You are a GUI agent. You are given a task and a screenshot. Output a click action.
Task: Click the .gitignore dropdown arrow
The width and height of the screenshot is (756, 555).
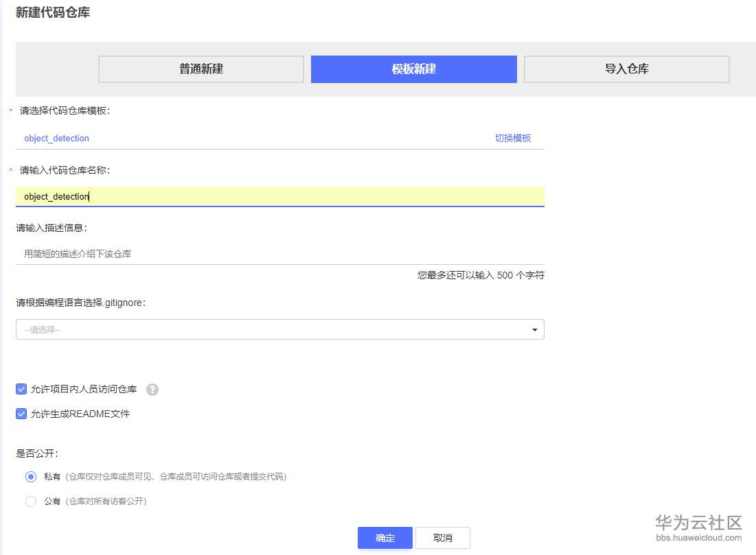click(x=534, y=330)
